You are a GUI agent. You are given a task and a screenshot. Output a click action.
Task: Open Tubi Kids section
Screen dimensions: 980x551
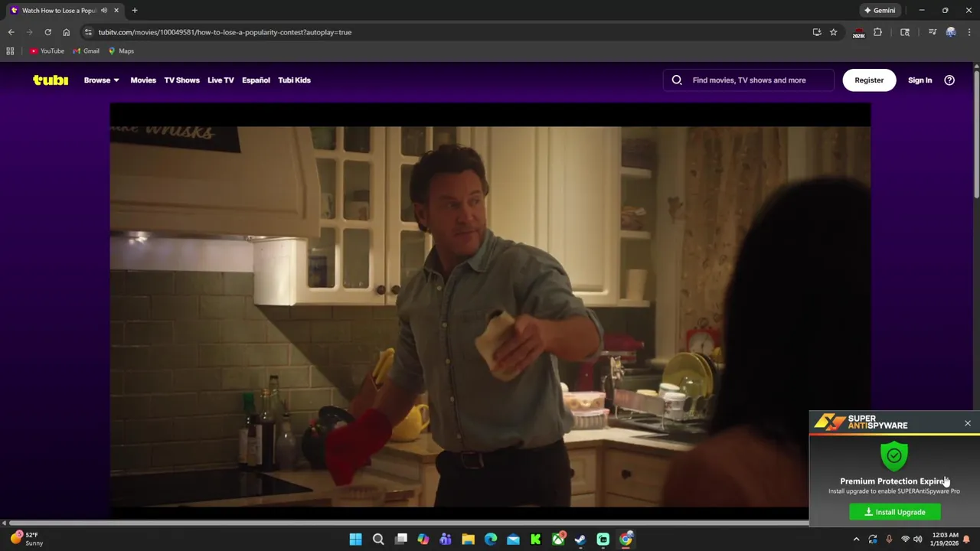tap(294, 80)
